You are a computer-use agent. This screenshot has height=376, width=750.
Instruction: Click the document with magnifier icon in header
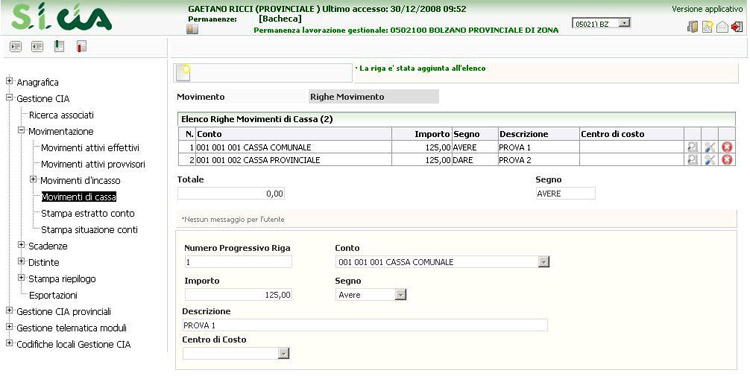[707, 27]
